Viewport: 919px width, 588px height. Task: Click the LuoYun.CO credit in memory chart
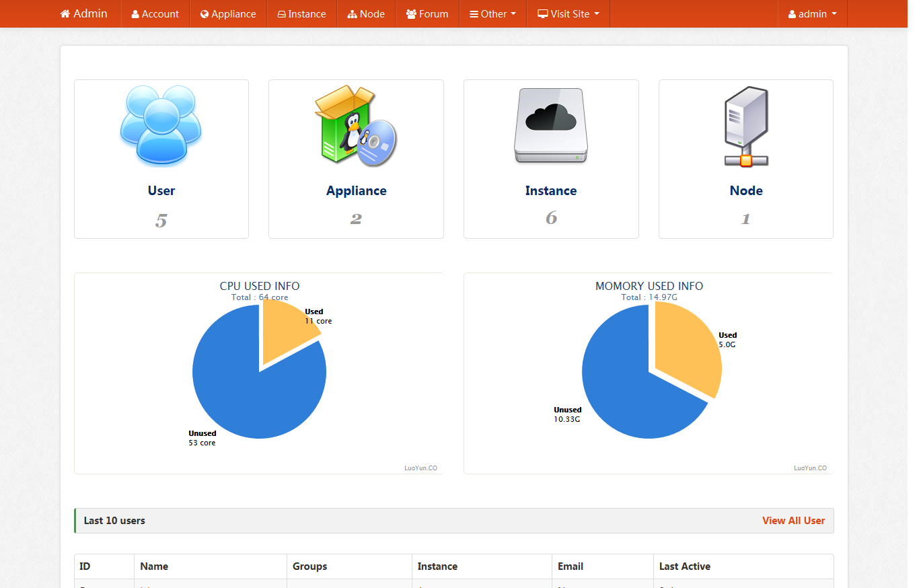(x=810, y=468)
